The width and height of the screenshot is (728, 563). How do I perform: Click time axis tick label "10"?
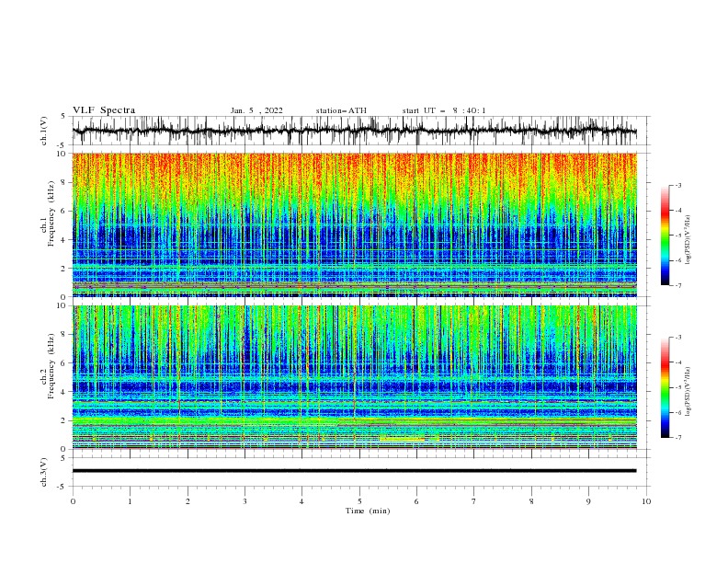click(646, 501)
